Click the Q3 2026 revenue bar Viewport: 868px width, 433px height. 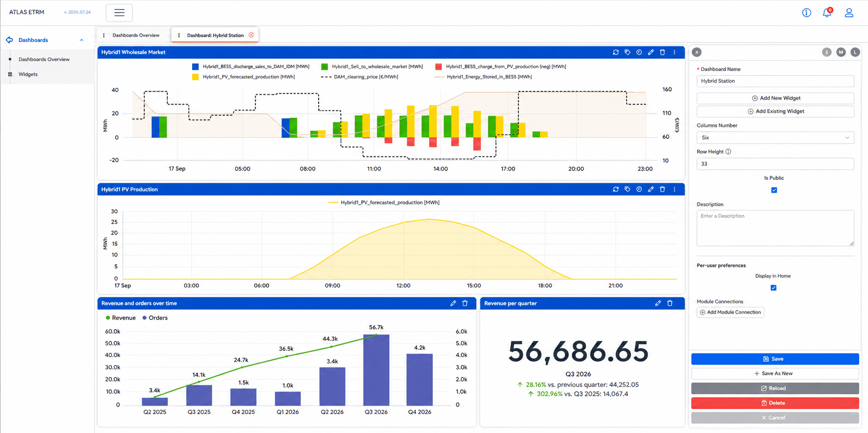click(x=376, y=370)
